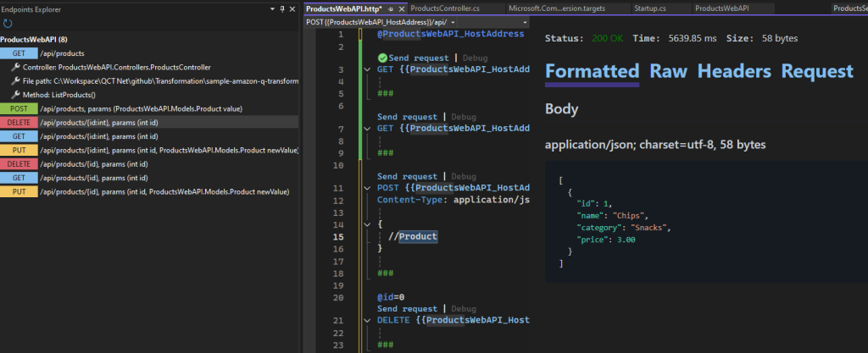Click the 5639.85 ms time value
The image size is (868, 353).
coord(692,39)
